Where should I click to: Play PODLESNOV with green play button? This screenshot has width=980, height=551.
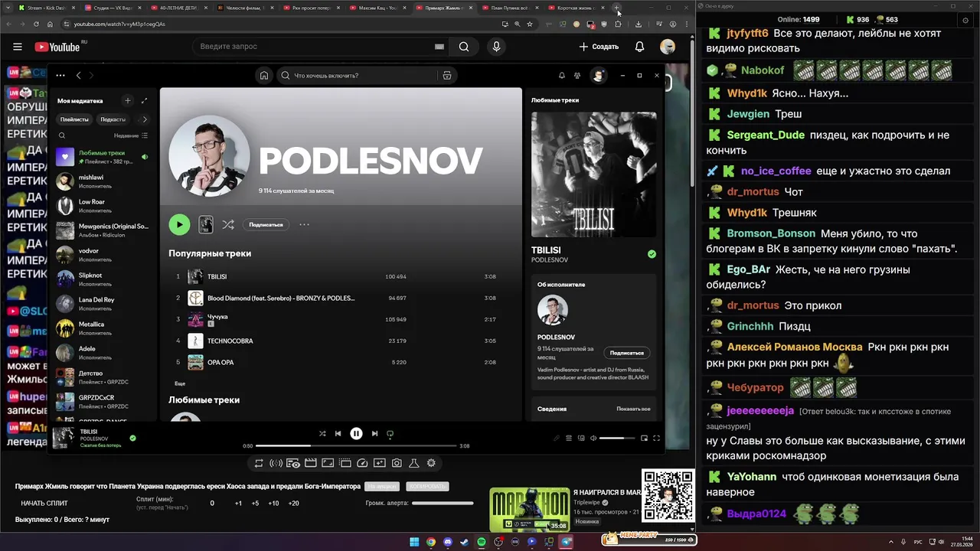click(x=179, y=224)
